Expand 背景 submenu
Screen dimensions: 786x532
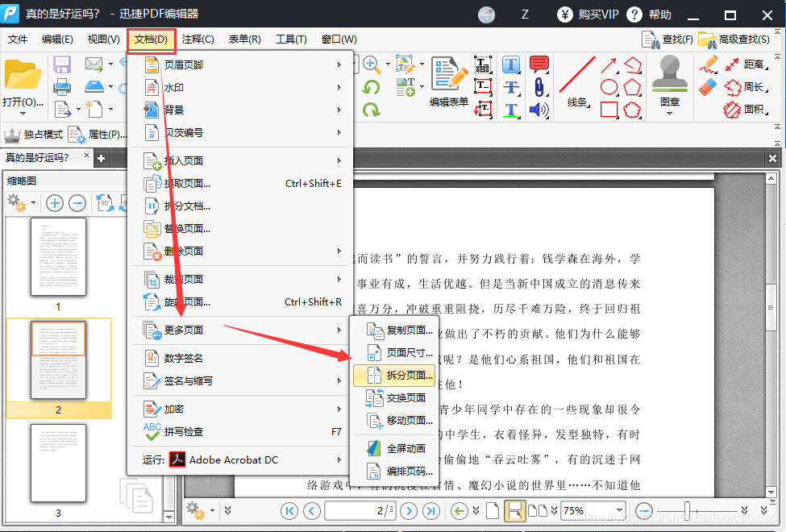point(242,110)
